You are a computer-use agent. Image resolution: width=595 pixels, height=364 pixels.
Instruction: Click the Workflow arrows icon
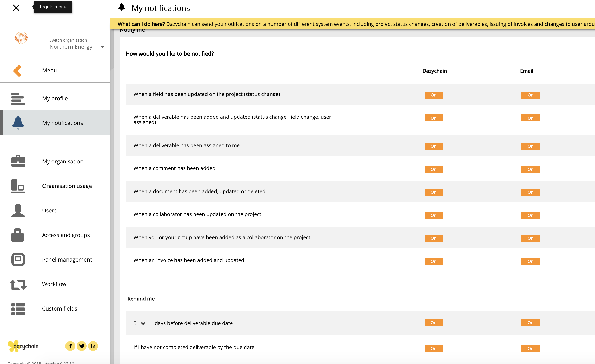click(x=18, y=284)
